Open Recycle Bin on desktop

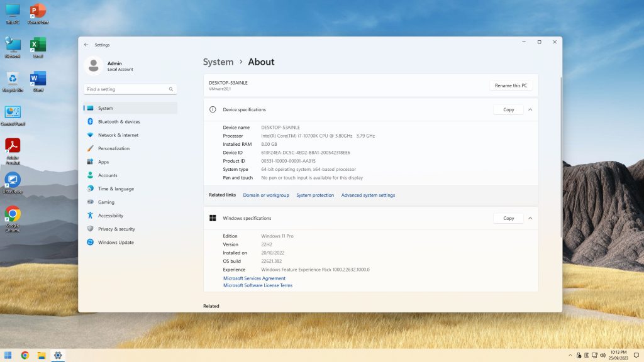(13, 82)
